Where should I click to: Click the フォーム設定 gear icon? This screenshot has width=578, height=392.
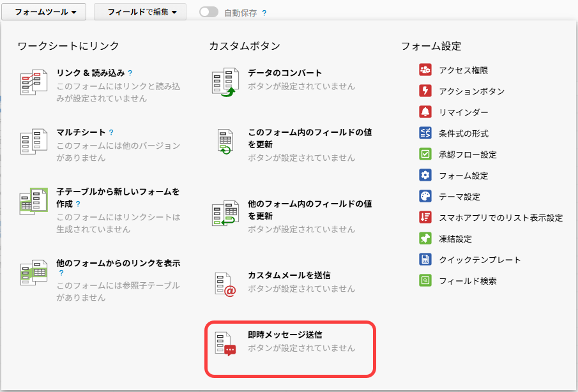coord(425,175)
